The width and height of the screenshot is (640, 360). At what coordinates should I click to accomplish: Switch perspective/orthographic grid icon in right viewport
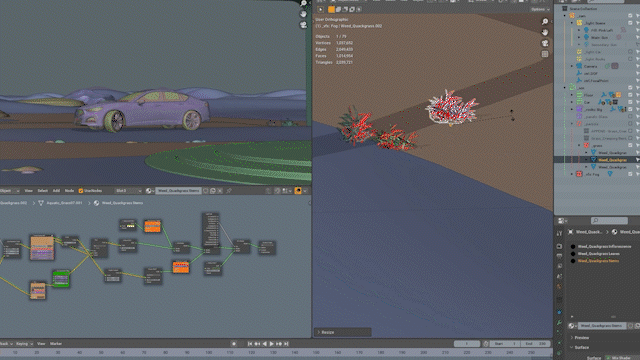point(545,54)
